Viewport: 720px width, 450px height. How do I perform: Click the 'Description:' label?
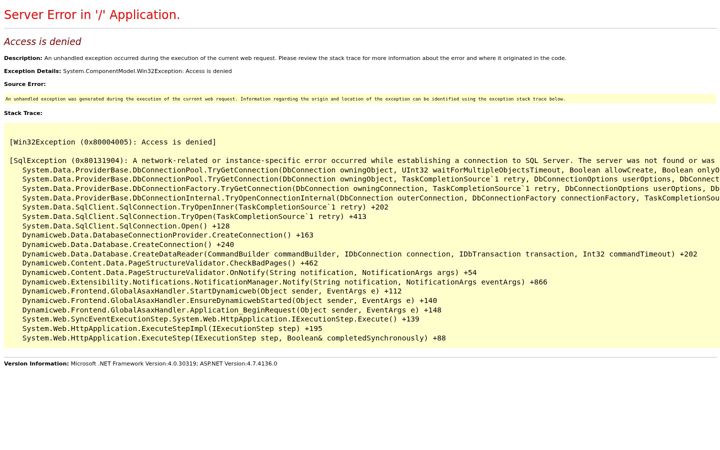coord(23,58)
